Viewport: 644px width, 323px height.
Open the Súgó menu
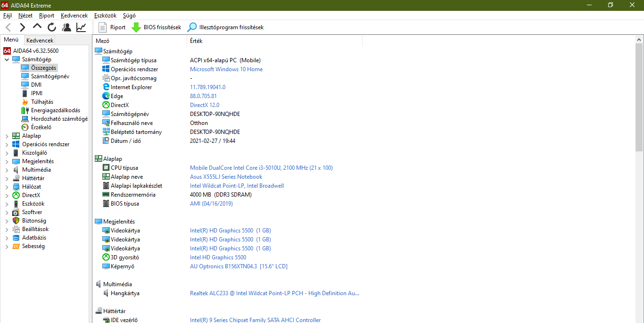[x=129, y=16]
